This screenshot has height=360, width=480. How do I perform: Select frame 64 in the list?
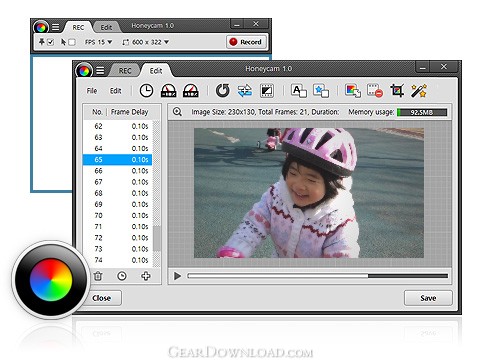118,148
